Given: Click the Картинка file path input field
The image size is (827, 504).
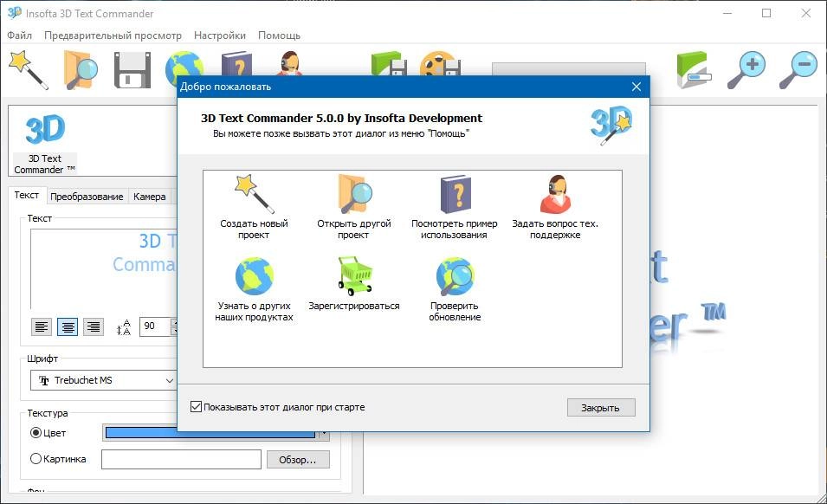Looking at the screenshot, I should [x=181, y=459].
